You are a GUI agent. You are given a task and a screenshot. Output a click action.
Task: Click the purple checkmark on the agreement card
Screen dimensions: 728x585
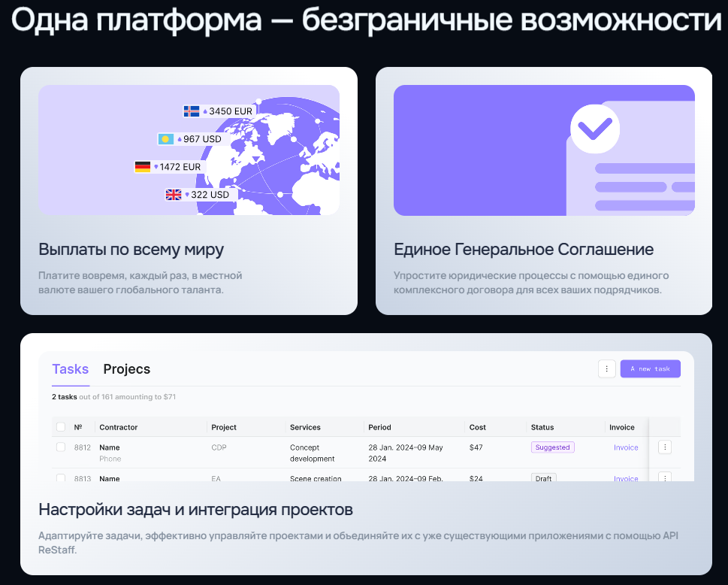point(594,129)
